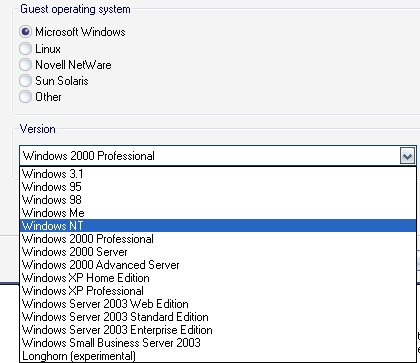Pick Windows Server 2003 Web Edition
The image size is (420, 363).
218,304
